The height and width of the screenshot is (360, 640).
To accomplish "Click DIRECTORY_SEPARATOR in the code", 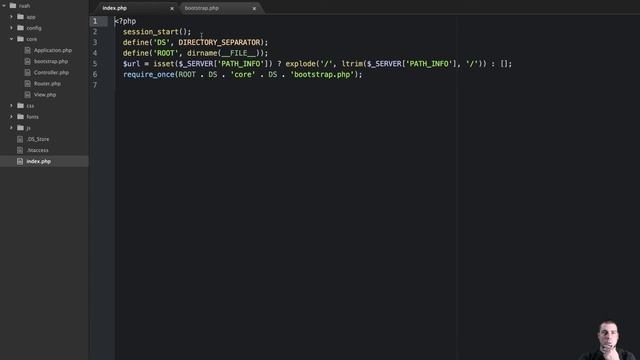I will click(x=219, y=42).
